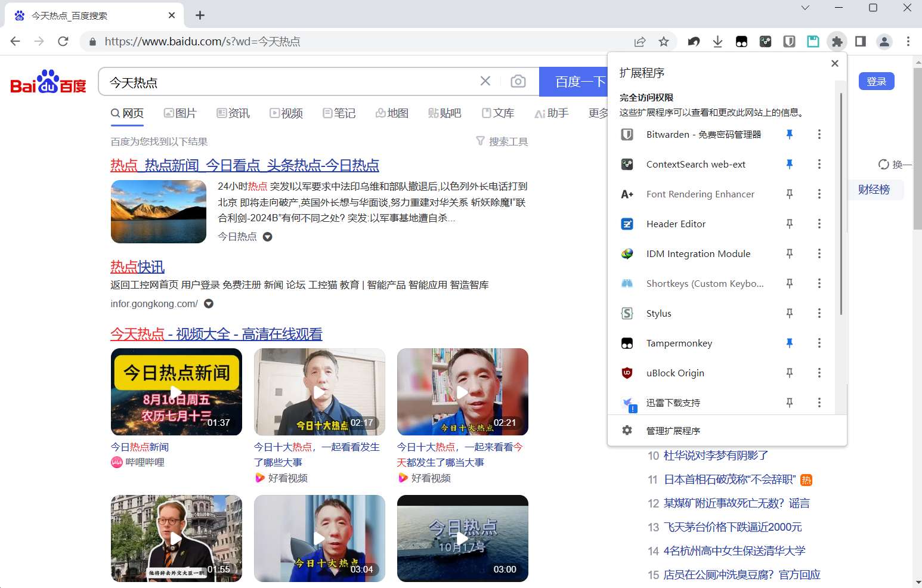This screenshot has height=588, width=922.
Task: Click the uBlock Origin extension icon
Action: pos(627,373)
